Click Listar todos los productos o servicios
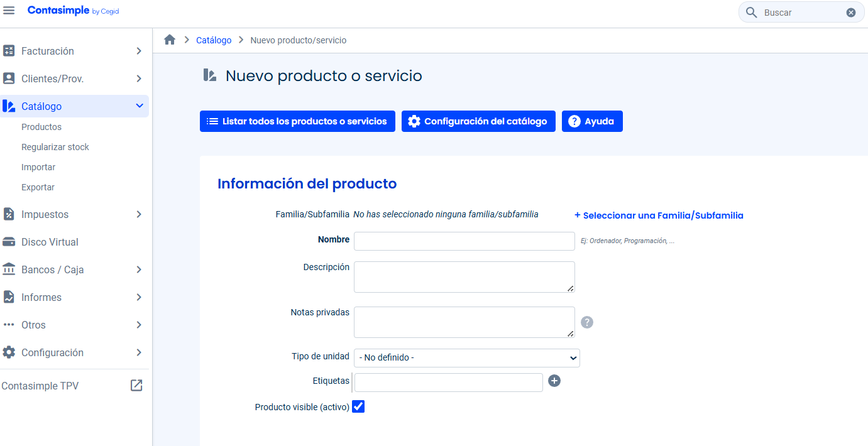Image resolution: width=868 pixels, height=446 pixels. [297, 121]
